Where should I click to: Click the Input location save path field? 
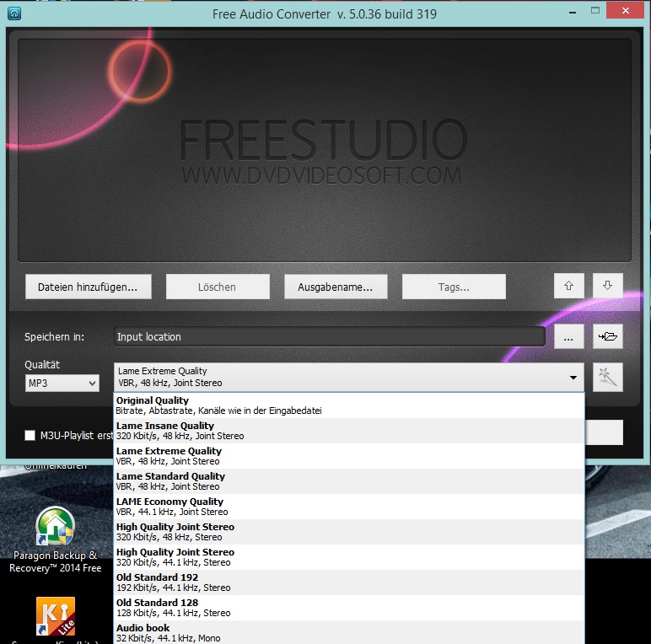coord(330,336)
